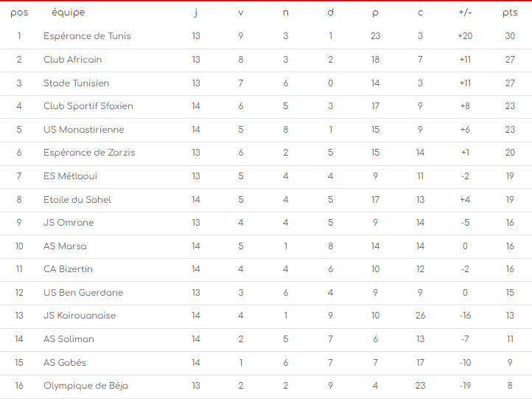The image size is (532, 399).
Task: Select the CA Bizertin team name
Action: click(x=68, y=269)
